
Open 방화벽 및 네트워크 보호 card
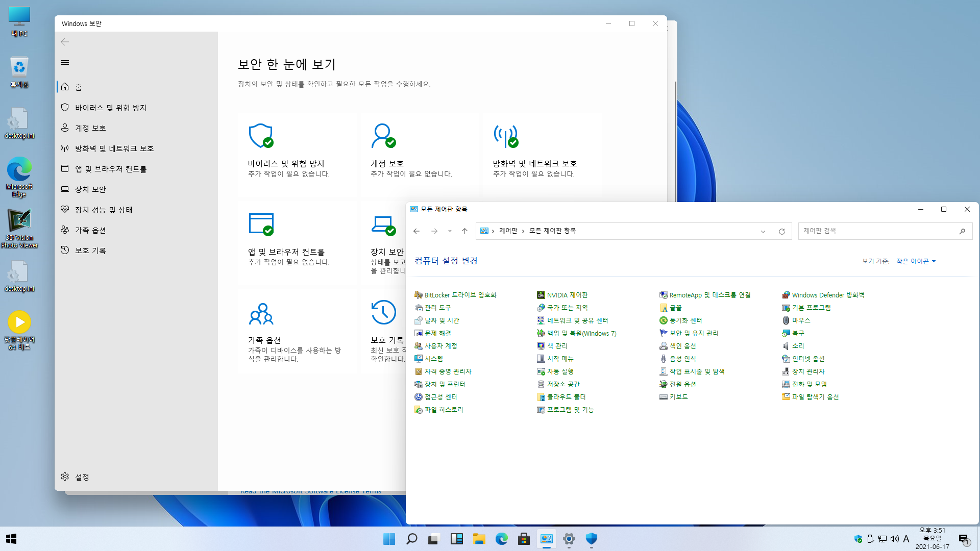coord(542,154)
